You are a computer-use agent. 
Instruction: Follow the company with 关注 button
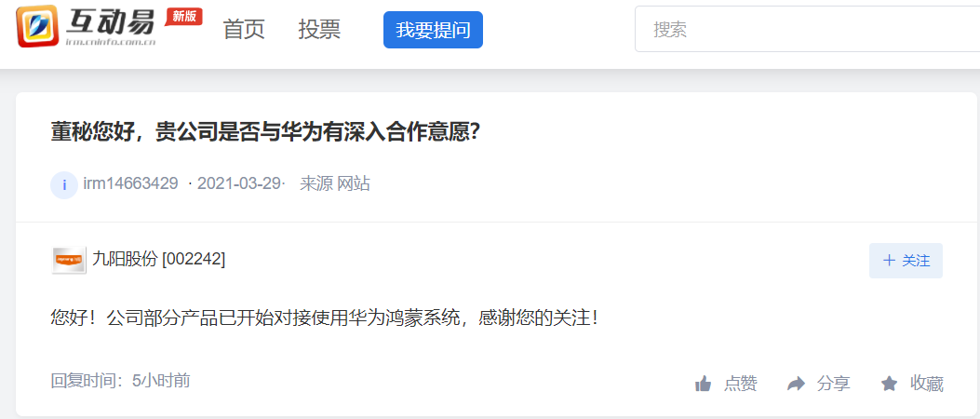pyautogui.click(x=906, y=261)
